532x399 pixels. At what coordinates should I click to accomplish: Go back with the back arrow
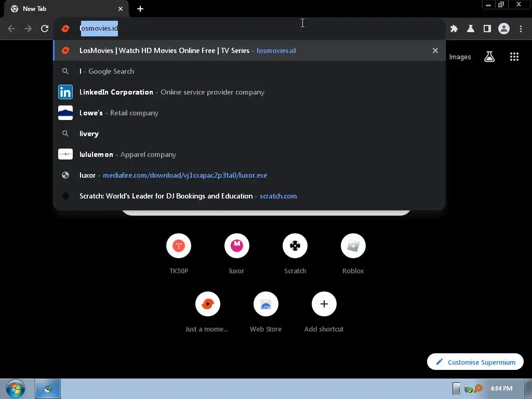(x=11, y=29)
